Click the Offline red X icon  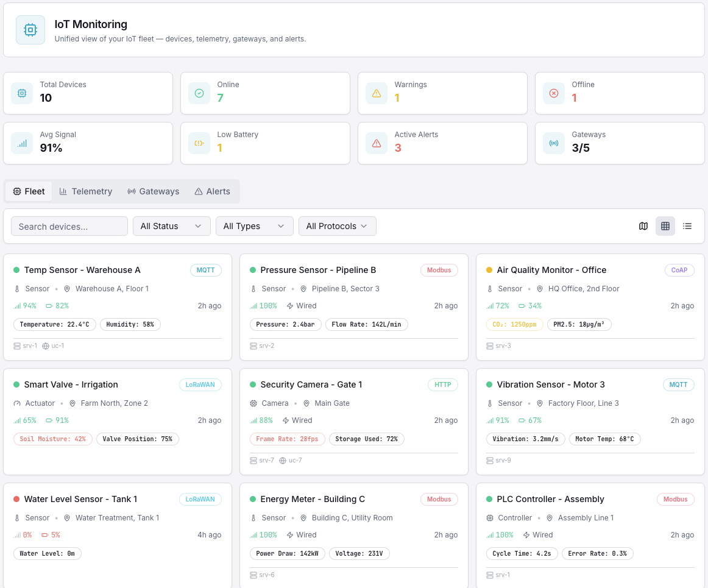554,93
